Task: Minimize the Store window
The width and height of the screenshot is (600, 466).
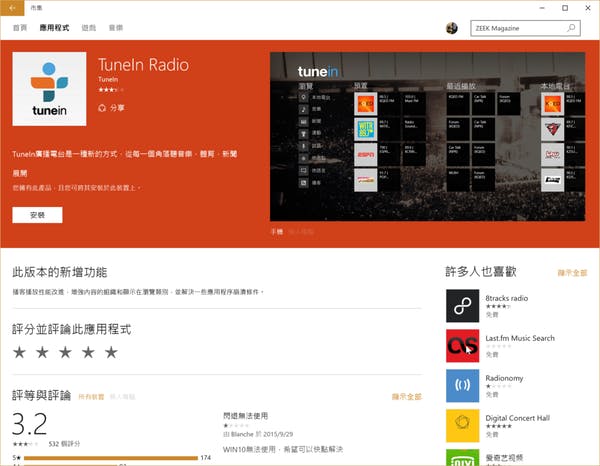Action: coord(542,8)
